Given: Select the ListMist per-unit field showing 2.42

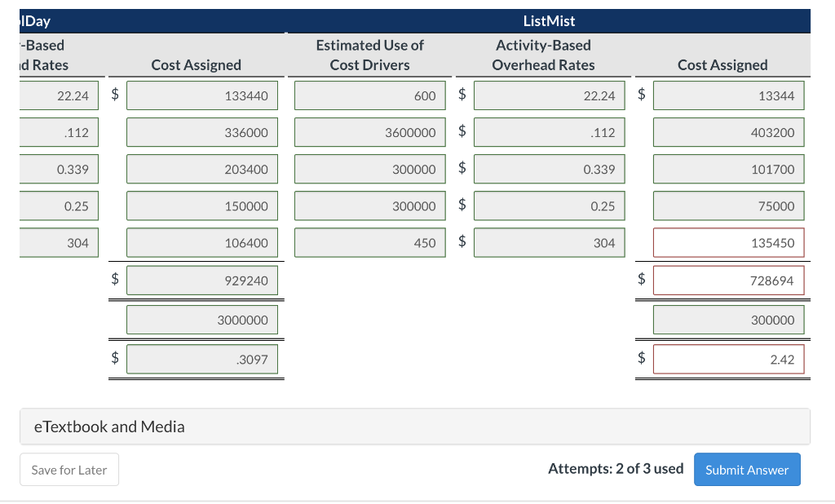Looking at the screenshot, I should coord(728,359).
